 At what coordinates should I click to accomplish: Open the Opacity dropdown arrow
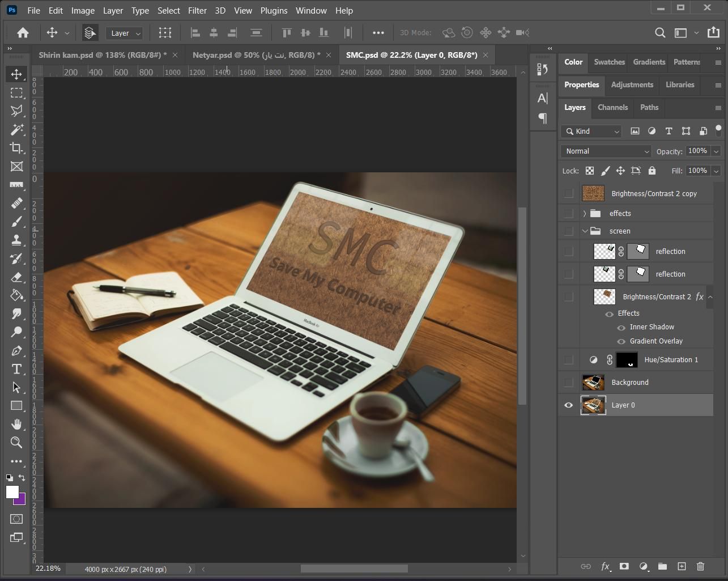click(716, 151)
